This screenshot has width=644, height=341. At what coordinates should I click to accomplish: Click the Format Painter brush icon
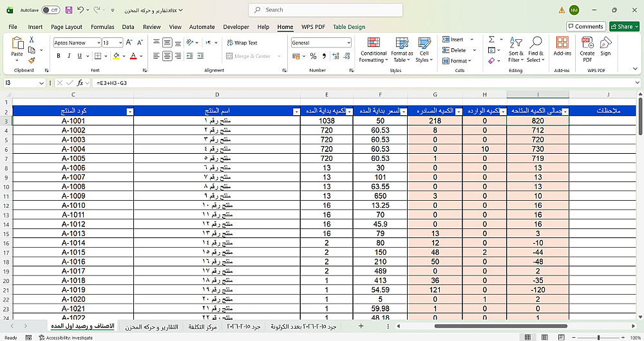(x=32, y=60)
